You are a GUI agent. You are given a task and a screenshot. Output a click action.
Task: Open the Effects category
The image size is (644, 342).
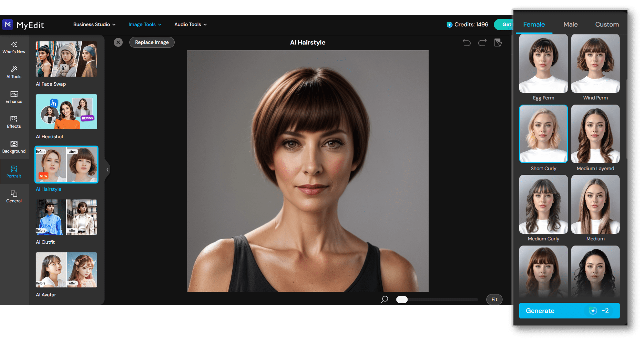pos(14,122)
